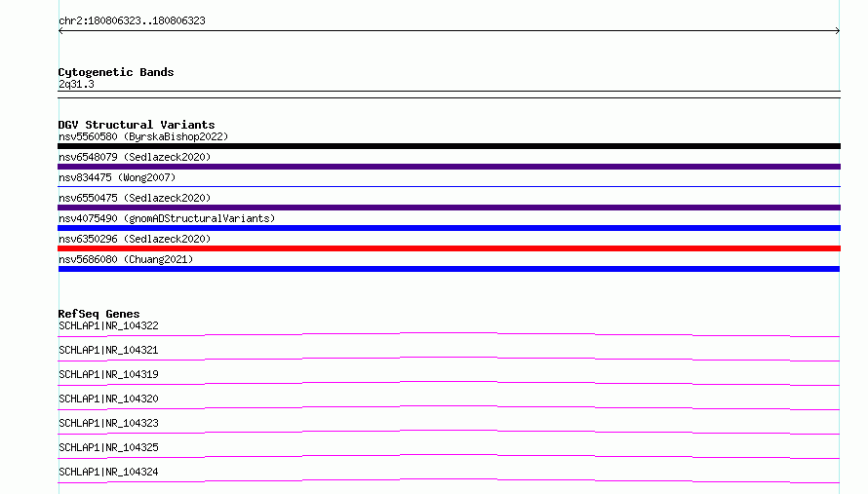The image size is (868, 494).
Task: Click the magenta line under SCHLAP1|NR_104319
Action: (x=449, y=382)
